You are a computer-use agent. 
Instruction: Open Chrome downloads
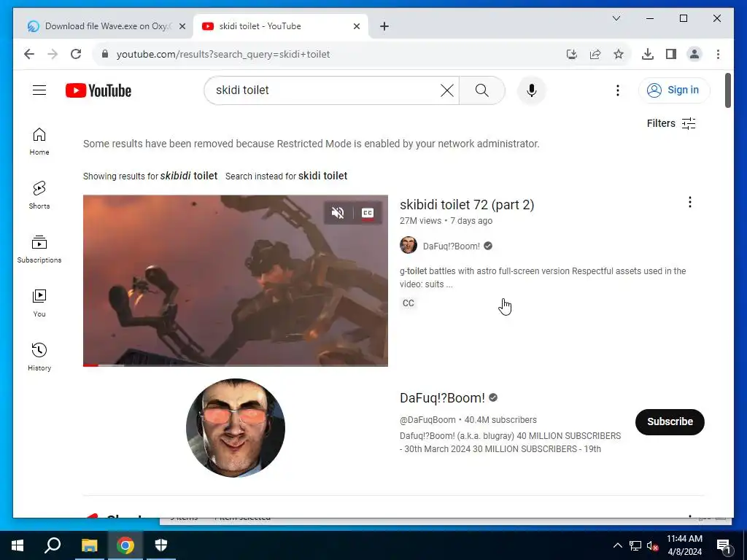point(648,54)
